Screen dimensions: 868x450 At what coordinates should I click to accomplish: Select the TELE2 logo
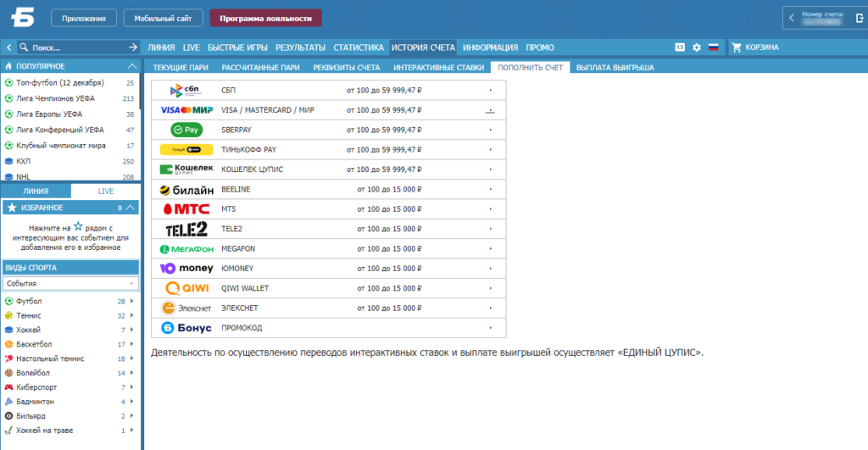186,229
